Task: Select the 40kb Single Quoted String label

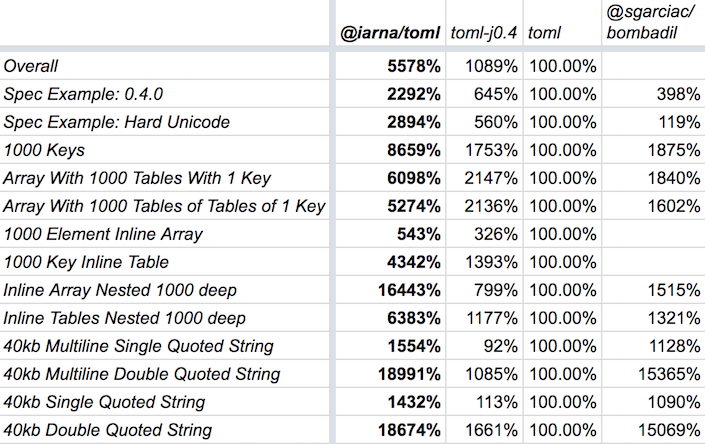Action: pyautogui.click(x=105, y=402)
